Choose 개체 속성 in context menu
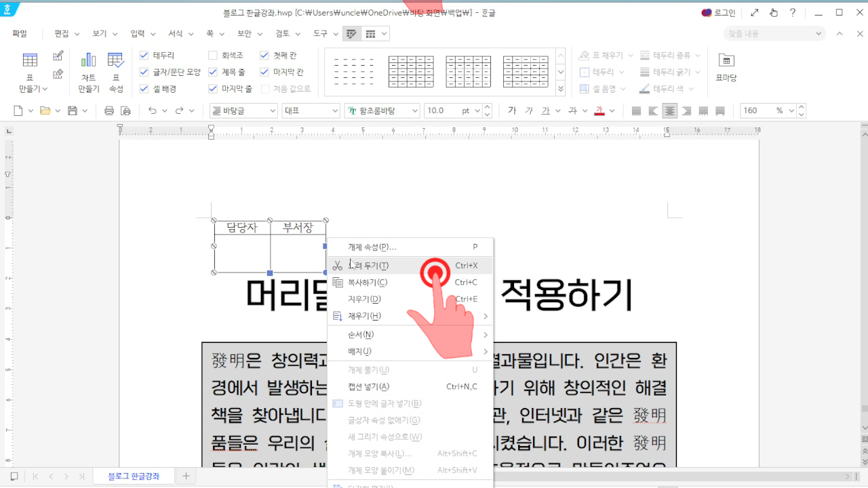 [x=410, y=247]
